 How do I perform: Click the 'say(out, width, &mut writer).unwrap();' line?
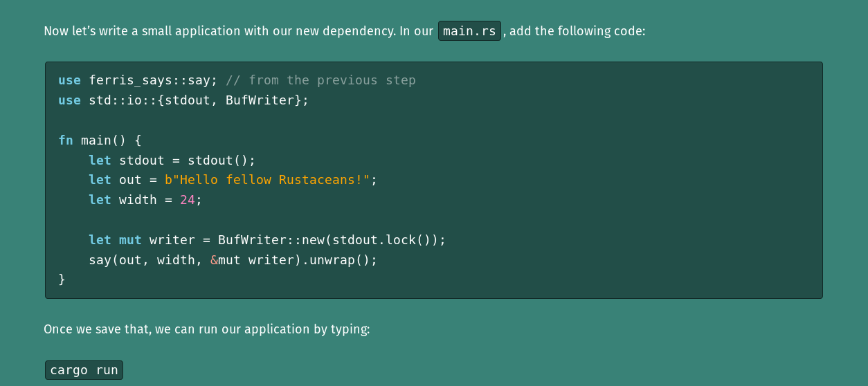[x=233, y=260]
